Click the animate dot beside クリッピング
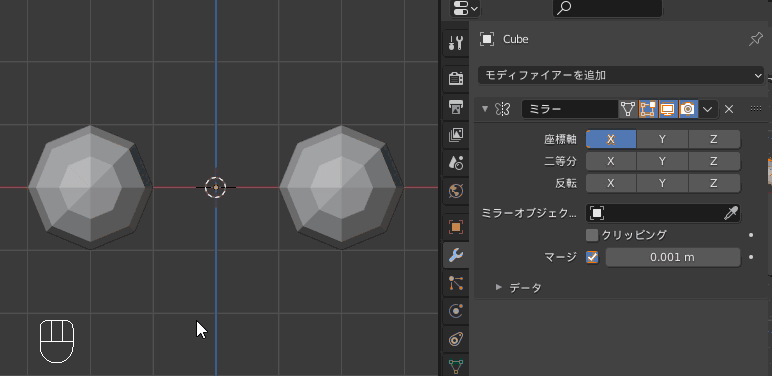 (x=751, y=235)
